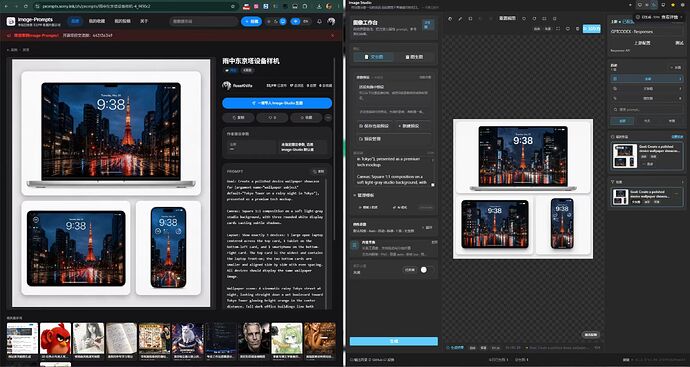690x367 pixels.
Task: Open the more options button beside favorite
Action: coord(328,117)
